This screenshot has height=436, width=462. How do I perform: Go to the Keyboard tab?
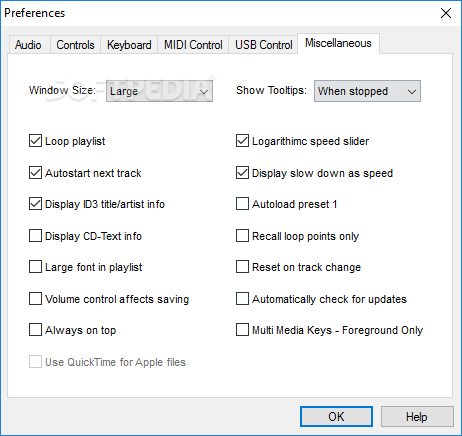click(129, 45)
